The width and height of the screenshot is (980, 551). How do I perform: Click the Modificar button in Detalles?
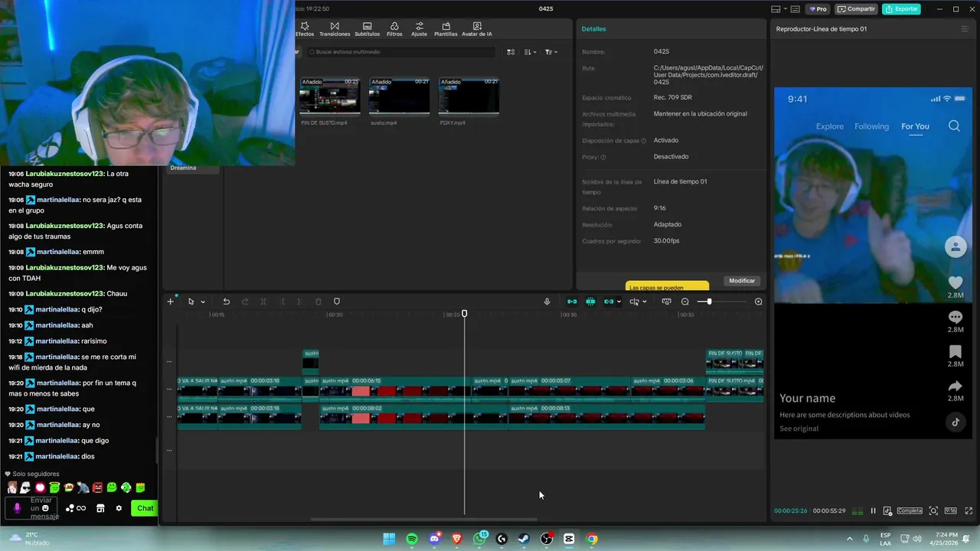[x=742, y=281]
